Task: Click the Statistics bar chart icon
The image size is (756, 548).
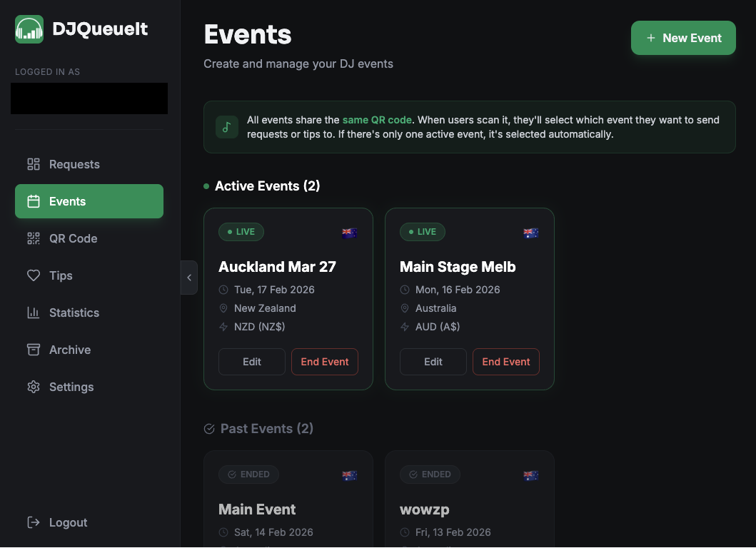Action: pyautogui.click(x=34, y=313)
